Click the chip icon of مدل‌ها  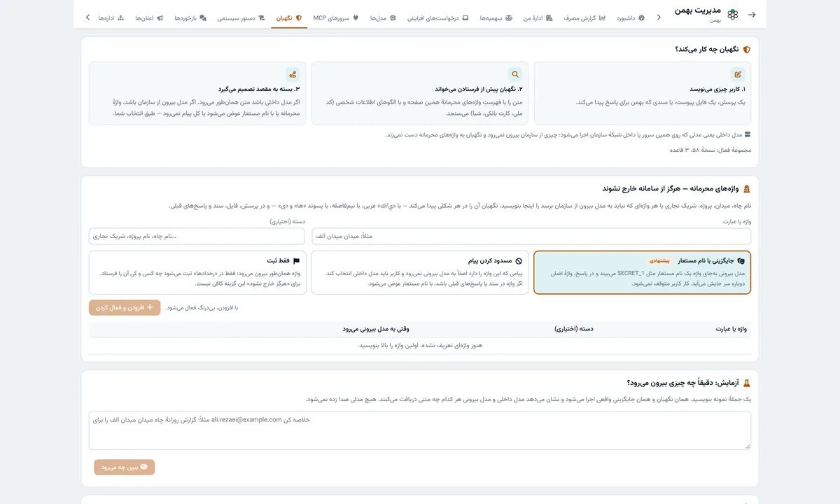coord(393,17)
